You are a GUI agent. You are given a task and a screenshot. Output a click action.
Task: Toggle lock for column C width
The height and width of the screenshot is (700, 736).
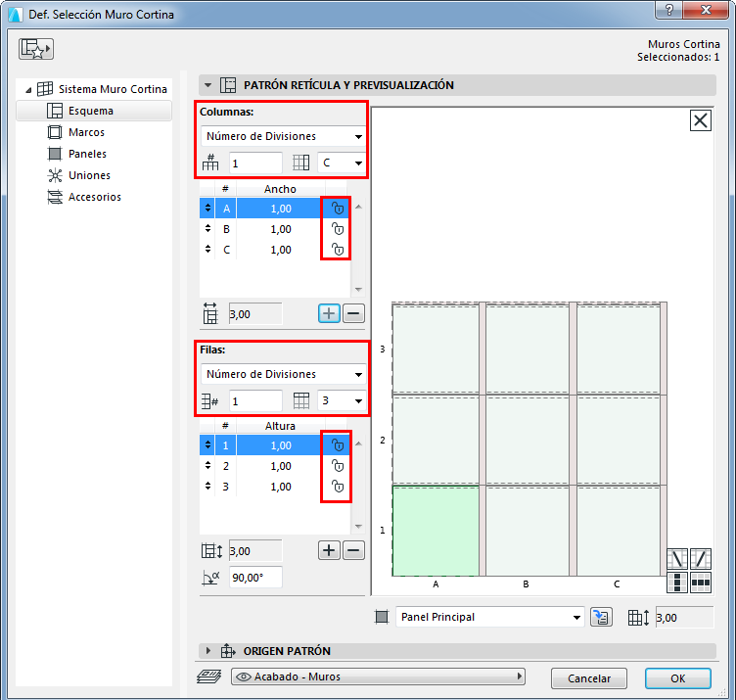pyautogui.click(x=338, y=250)
